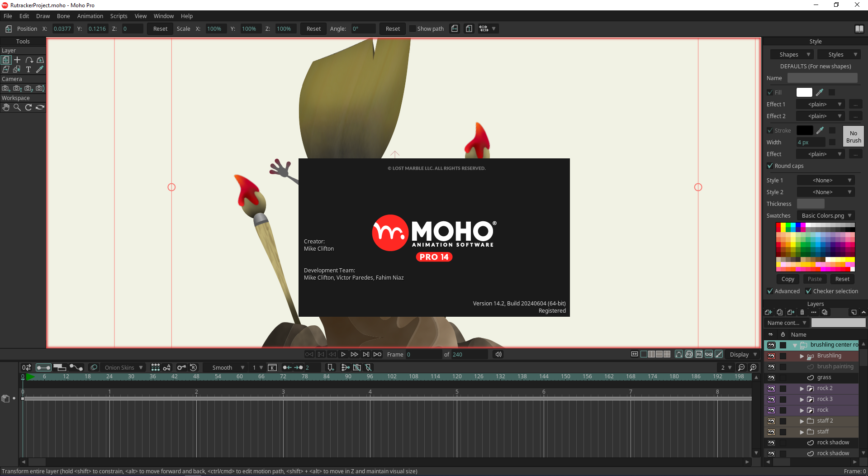Open the Animation menu
The image size is (868, 476).
pyautogui.click(x=90, y=16)
